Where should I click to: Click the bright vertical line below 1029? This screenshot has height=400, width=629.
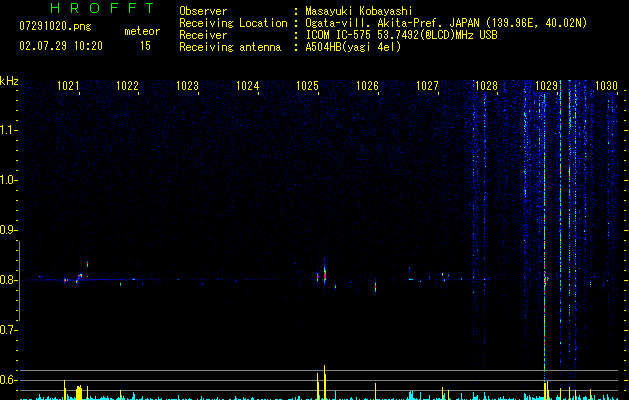[544, 237]
